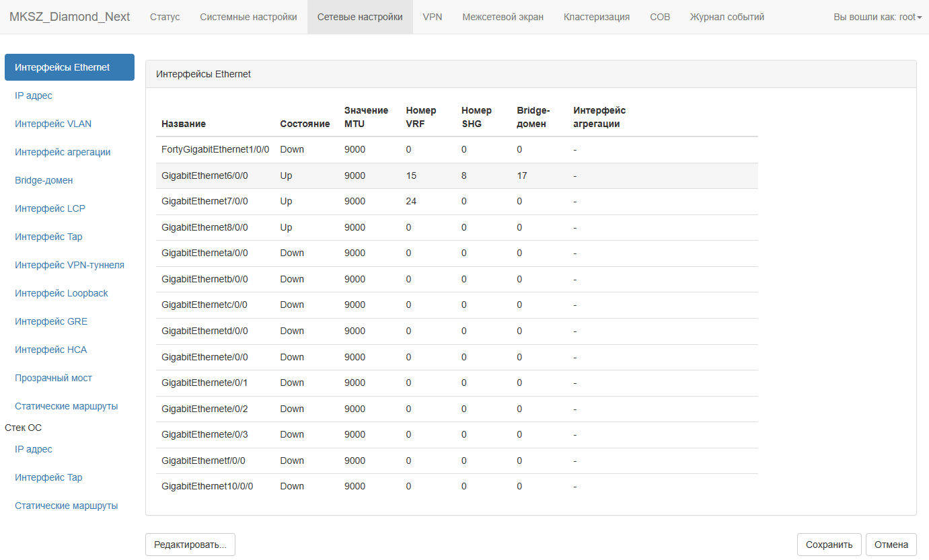Select row GigabitEthernet10/0/0

tap(457, 486)
